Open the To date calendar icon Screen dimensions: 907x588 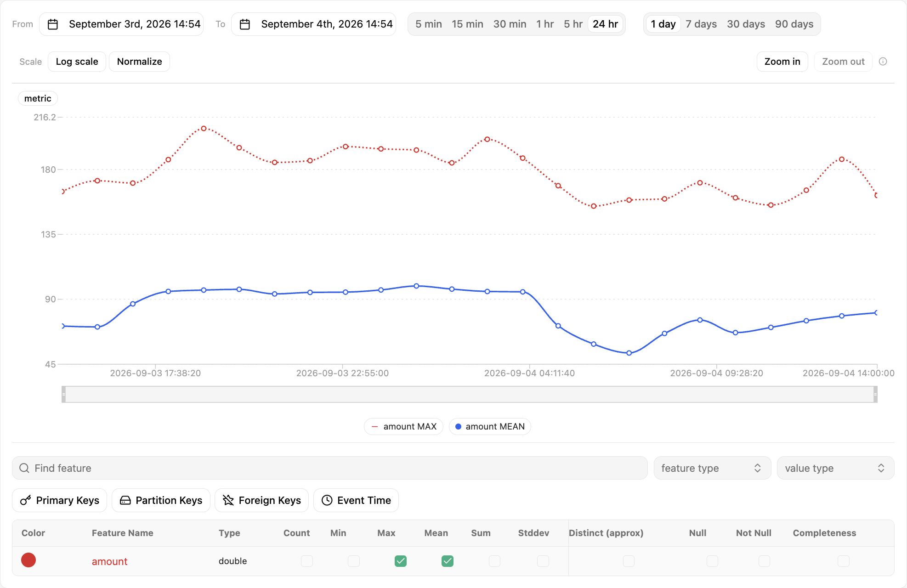(x=245, y=24)
